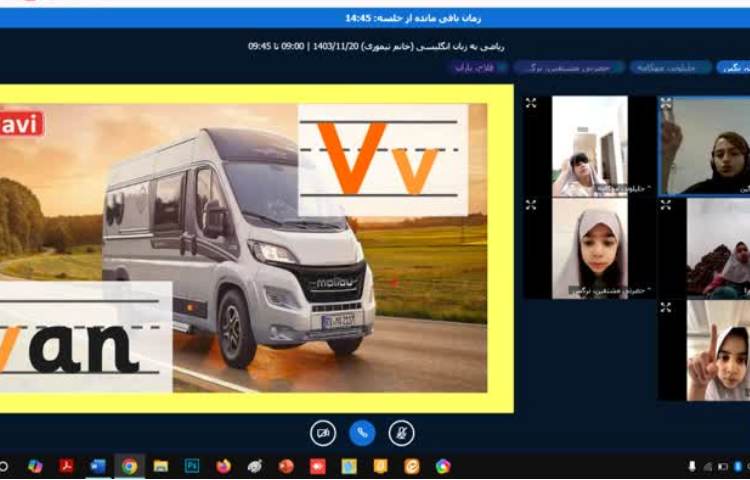The height and width of the screenshot is (480, 750).
Task: Click the long dark-blue participant chip
Action: (569, 67)
